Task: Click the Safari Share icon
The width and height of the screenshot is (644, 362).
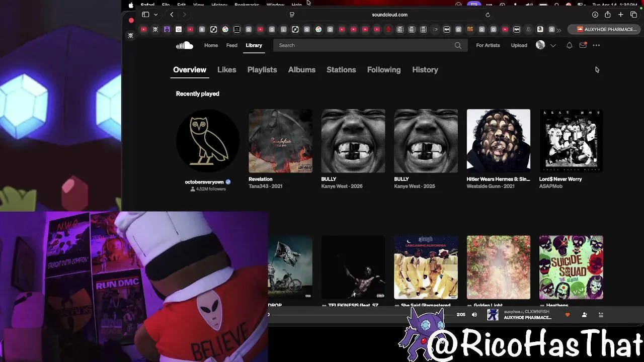Action: (608, 15)
